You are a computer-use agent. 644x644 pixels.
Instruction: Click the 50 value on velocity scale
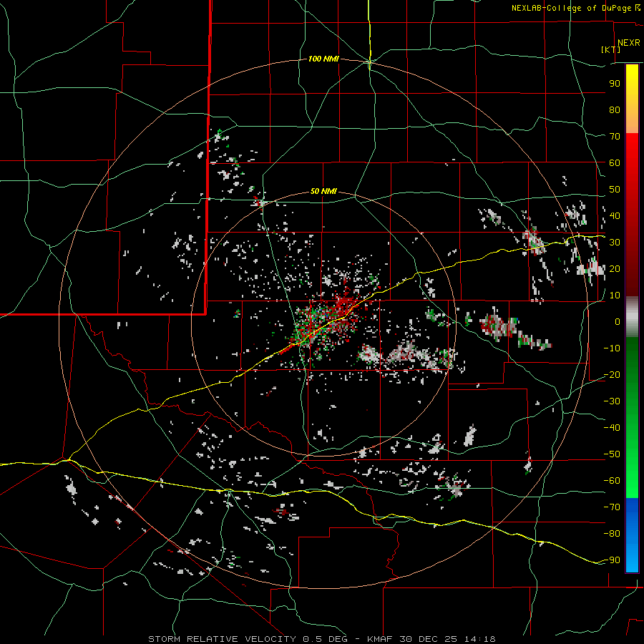point(615,190)
